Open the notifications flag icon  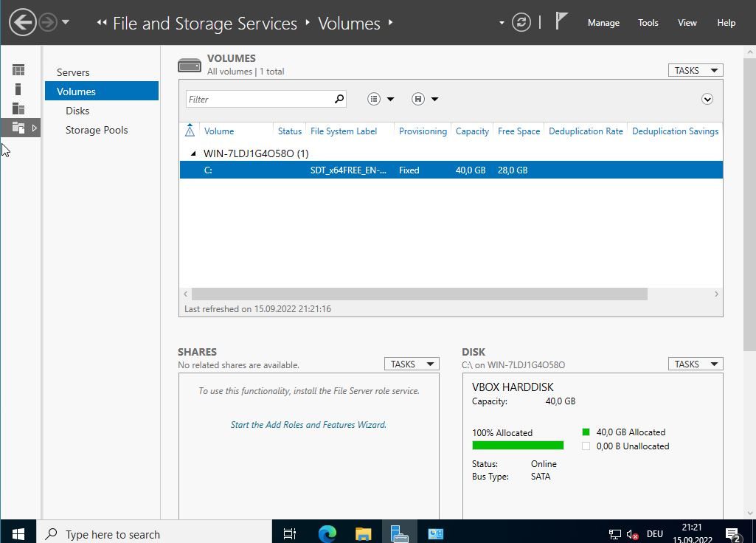pyautogui.click(x=561, y=21)
